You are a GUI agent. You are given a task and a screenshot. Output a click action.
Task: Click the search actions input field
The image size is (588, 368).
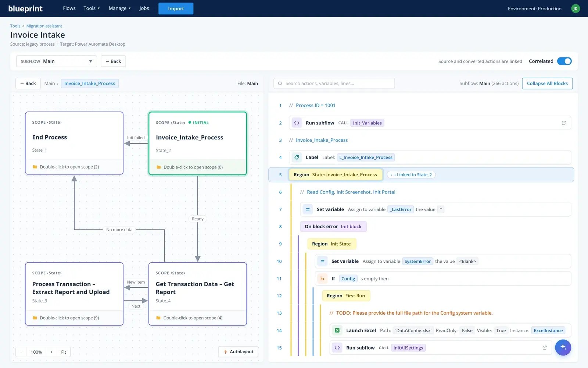coord(334,84)
